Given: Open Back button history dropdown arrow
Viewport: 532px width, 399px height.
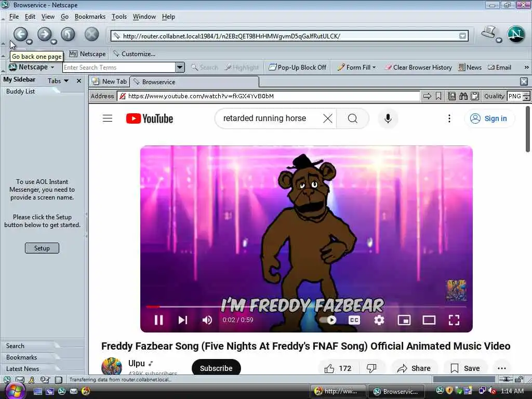Looking at the screenshot, I should pyautogui.click(x=30, y=42).
